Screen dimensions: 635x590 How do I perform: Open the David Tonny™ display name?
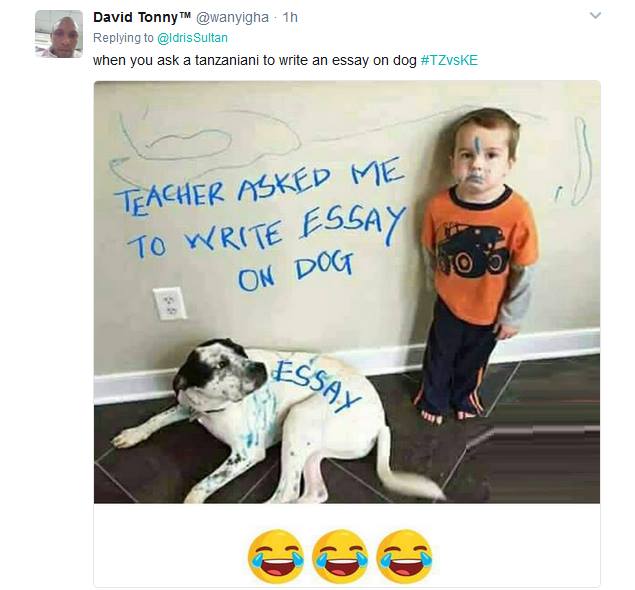(142, 17)
